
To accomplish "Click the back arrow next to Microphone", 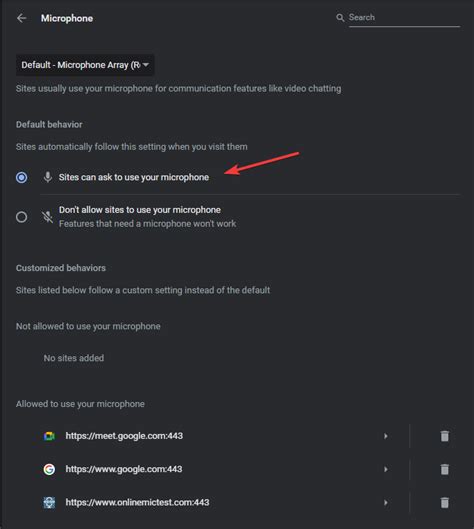I will pos(22,18).
